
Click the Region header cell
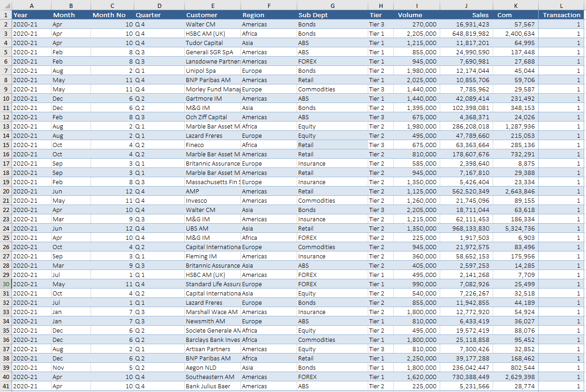(268, 15)
